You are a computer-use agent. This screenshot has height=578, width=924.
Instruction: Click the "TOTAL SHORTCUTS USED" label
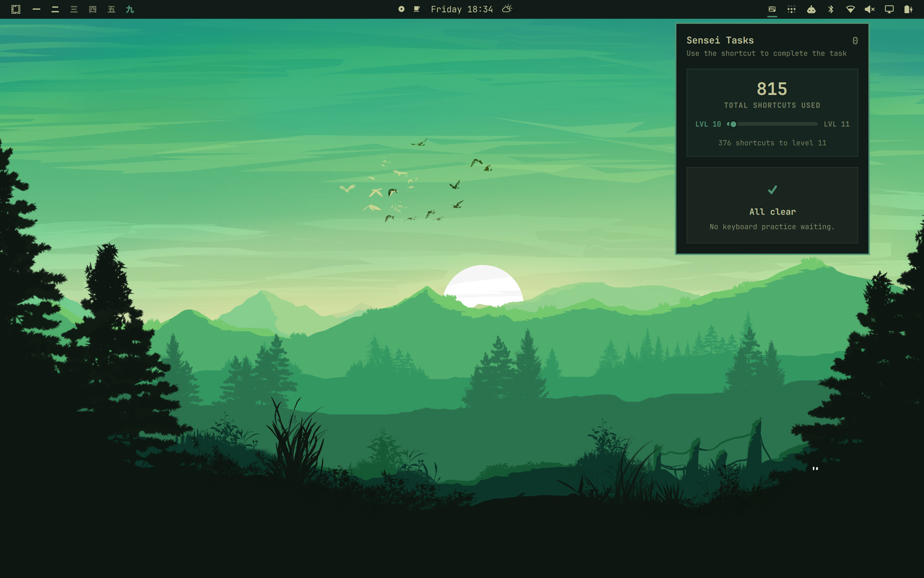coord(772,105)
